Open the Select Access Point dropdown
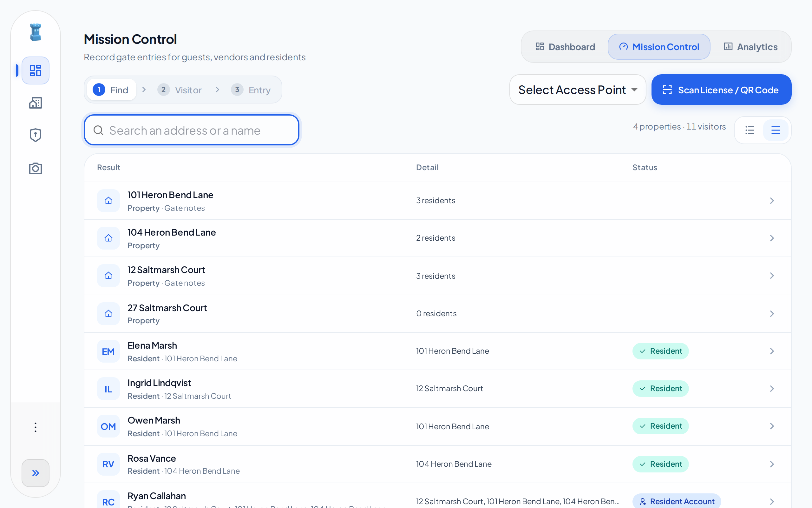 pyautogui.click(x=578, y=90)
